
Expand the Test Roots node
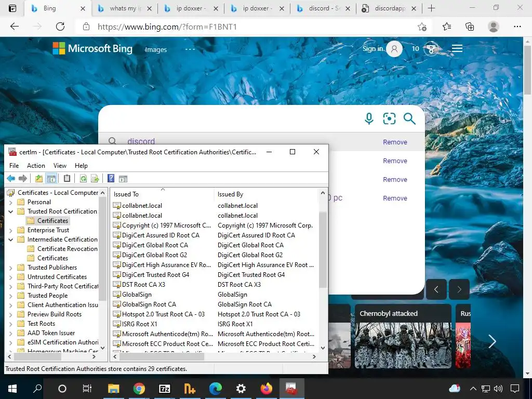point(10,324)
